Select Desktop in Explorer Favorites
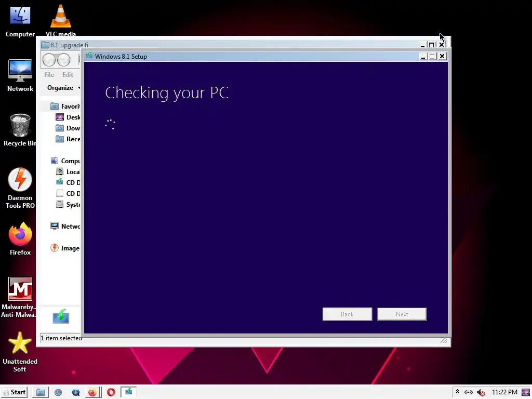532x399 pixels. 68,117
